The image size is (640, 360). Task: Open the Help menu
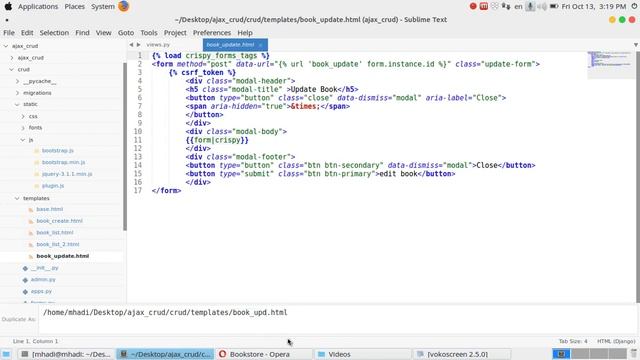coord(245,33)
